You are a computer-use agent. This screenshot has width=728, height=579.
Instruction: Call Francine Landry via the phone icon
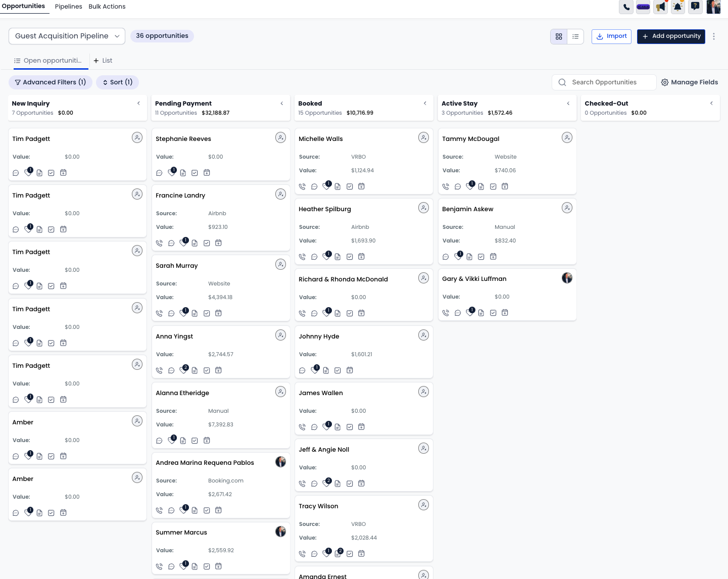click(x=159, y=243)
